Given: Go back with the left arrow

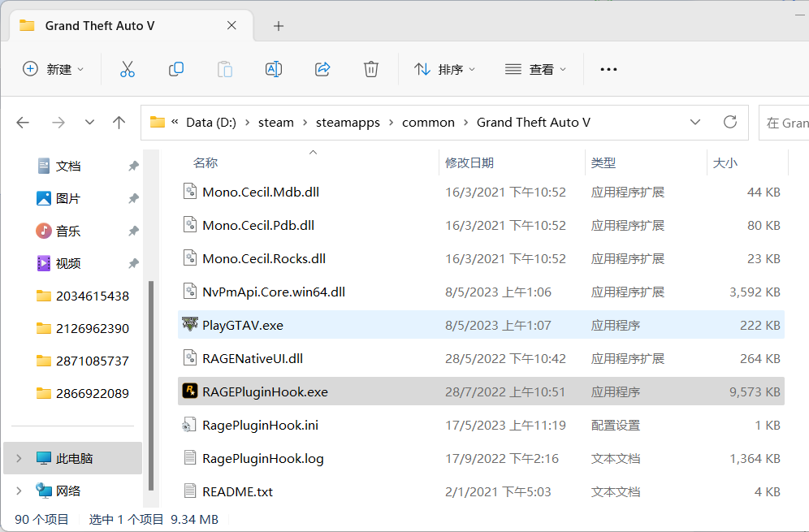Looking at the screenshot, I should [x=23, y=123].
